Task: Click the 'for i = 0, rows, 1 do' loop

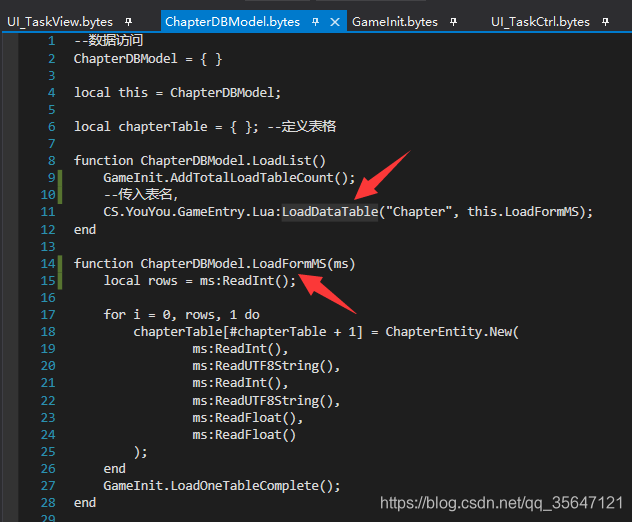Action: [181, 315]
